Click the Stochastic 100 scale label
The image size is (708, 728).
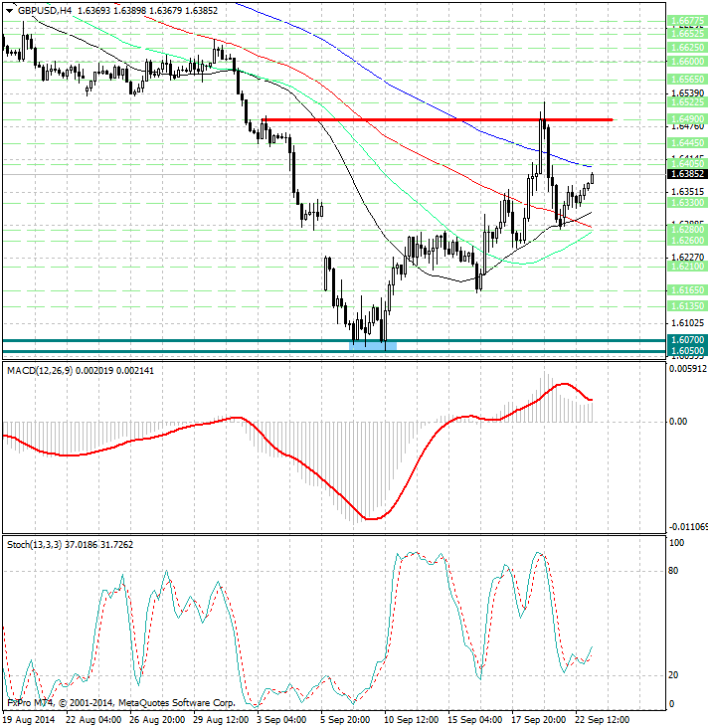(x=677, y=543)
